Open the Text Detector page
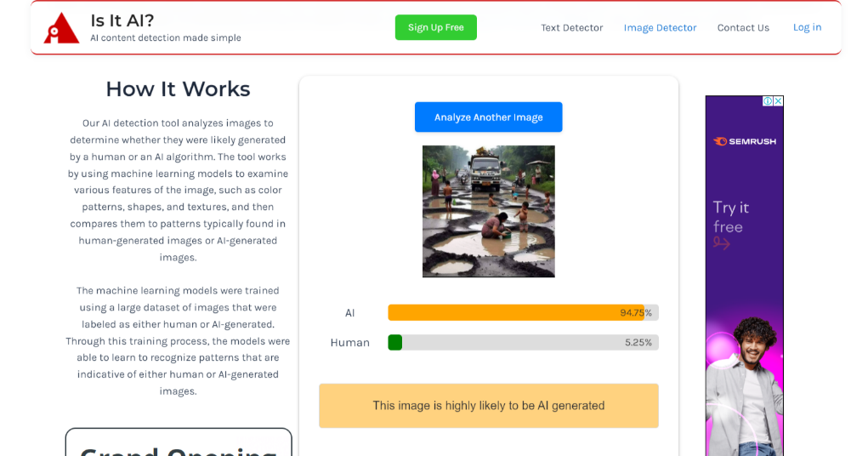This screenshot has width=868, height=456. [572, 28]
